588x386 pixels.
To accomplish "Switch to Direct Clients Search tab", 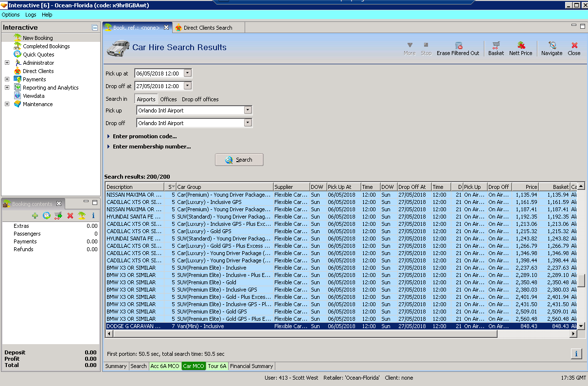I will click(x=204, y=28).
